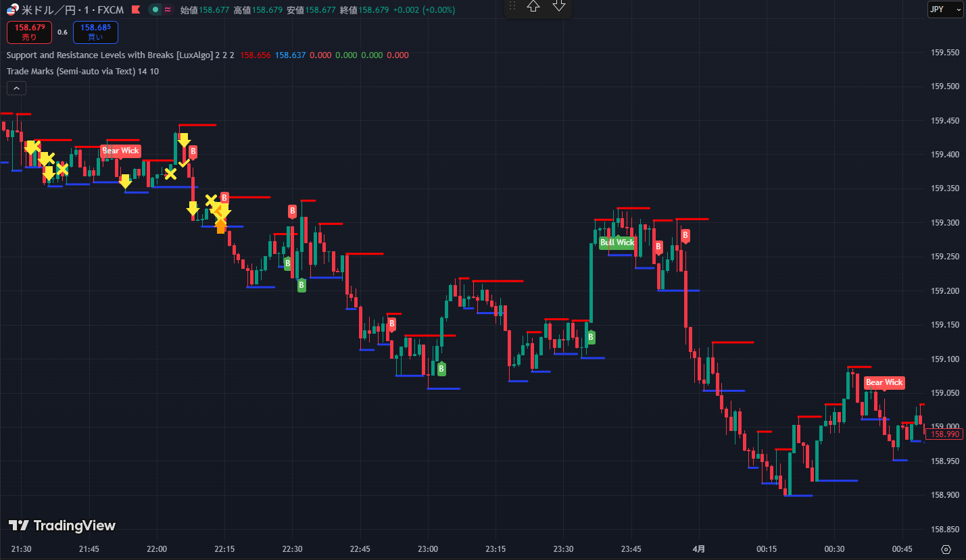This screenshot has height=560, width=966.
Task: Grab the floating toolbar drag handle
Action: click(x=512, y=6)
